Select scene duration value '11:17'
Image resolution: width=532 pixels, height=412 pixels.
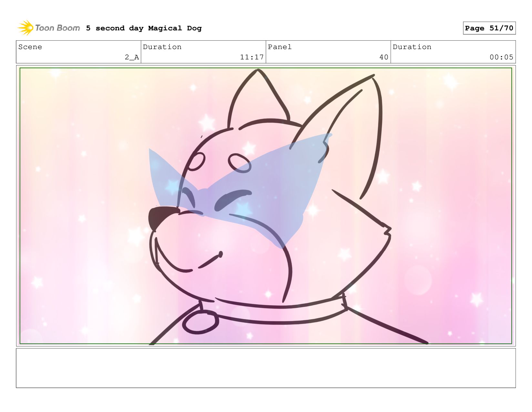tap(252, 57)
